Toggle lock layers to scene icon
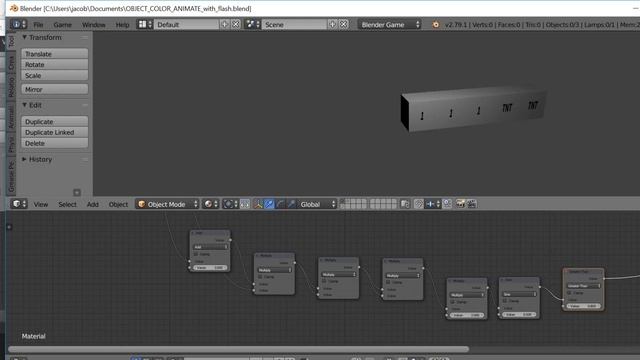This screenshot has width=640, height=360. click(x=404, y=204)
